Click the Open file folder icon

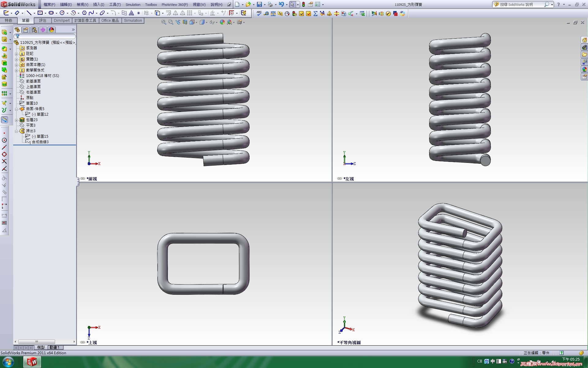coord(248,4)
